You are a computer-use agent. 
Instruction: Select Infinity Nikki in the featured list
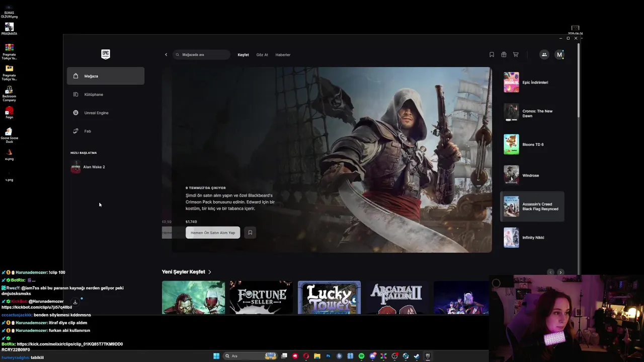(x=532, y=237)
